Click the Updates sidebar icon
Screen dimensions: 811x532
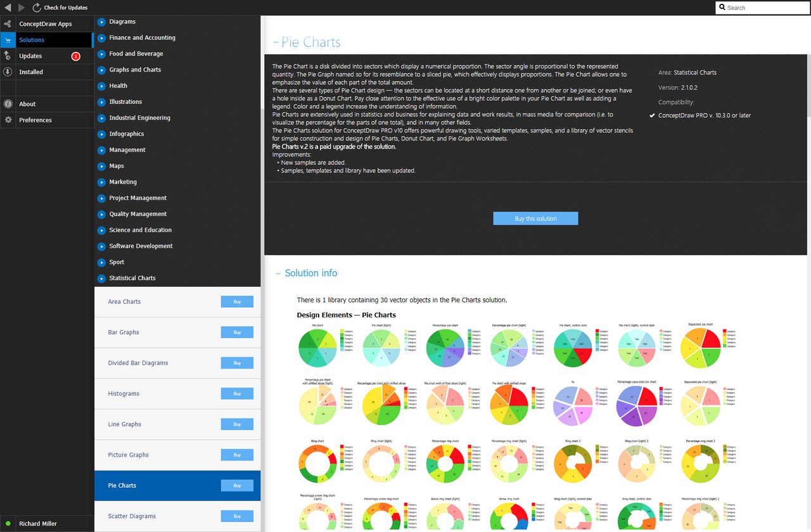(x=8, y=56)
